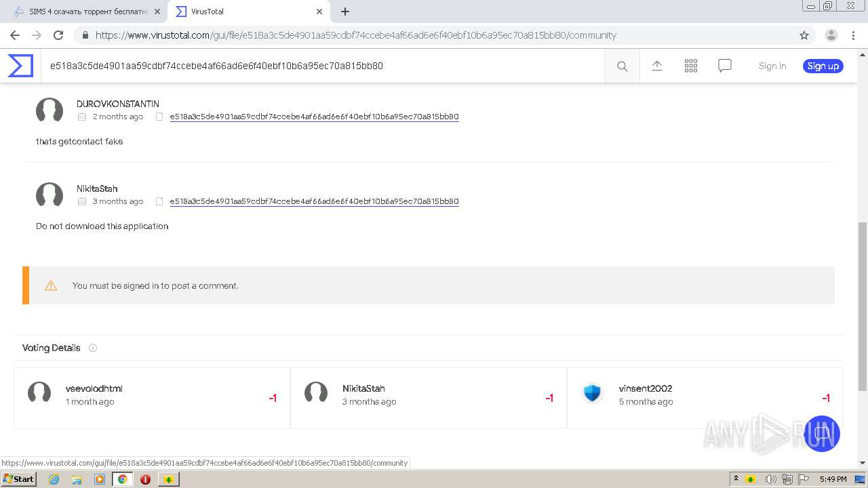
Task: Open vinsent2002 voter card
Action: click(x=705, y=398)
